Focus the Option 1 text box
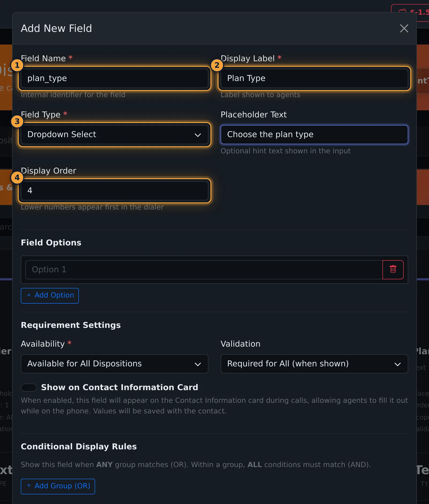 pyautogui.click(x=204, y=269)
